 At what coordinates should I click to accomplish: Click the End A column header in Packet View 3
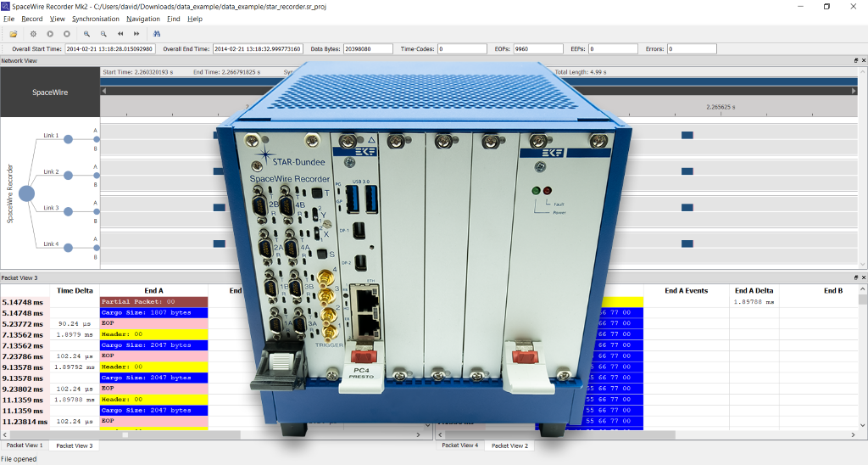click(x=154, y=290)
